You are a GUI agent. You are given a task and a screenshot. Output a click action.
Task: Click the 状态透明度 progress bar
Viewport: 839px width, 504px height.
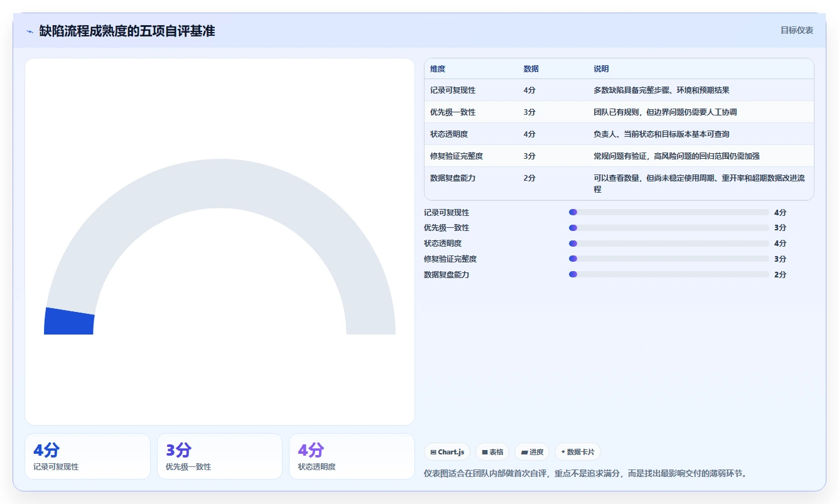(x=669, y=244)
